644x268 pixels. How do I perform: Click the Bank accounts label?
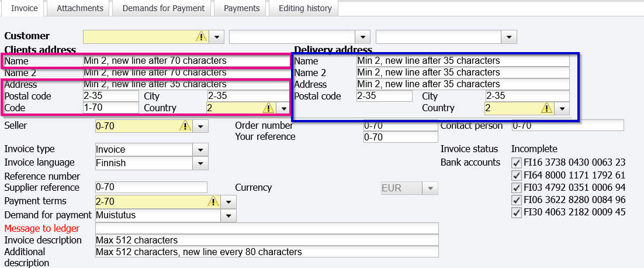click(x=470, y=162)
